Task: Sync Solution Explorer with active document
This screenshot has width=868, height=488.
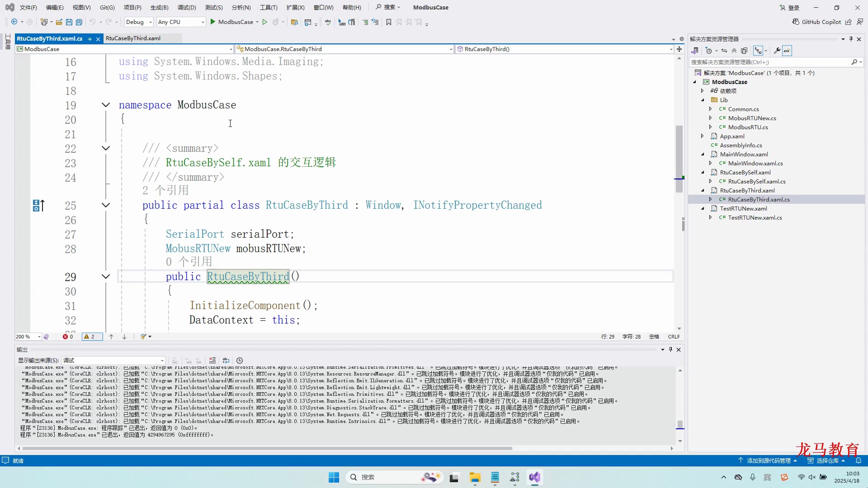Action: coord(724,50)
